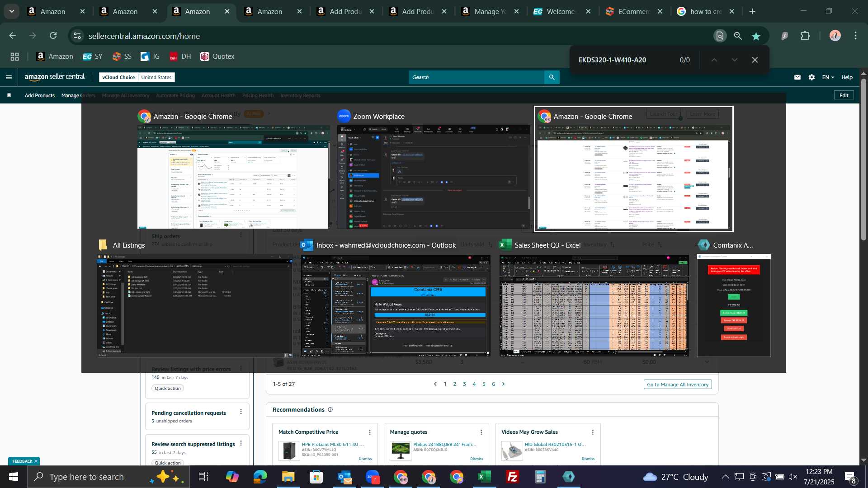Click Quick action under price errors

(168, 389)
